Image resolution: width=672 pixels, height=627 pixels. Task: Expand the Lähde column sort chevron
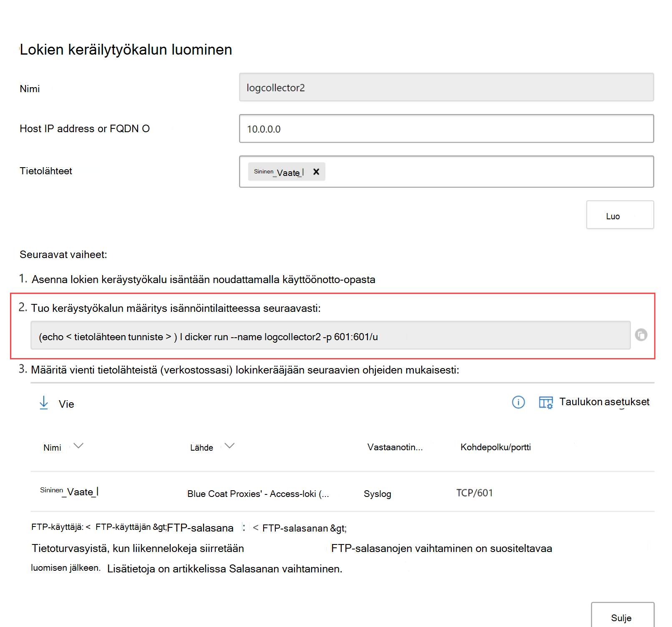(229, 446)
